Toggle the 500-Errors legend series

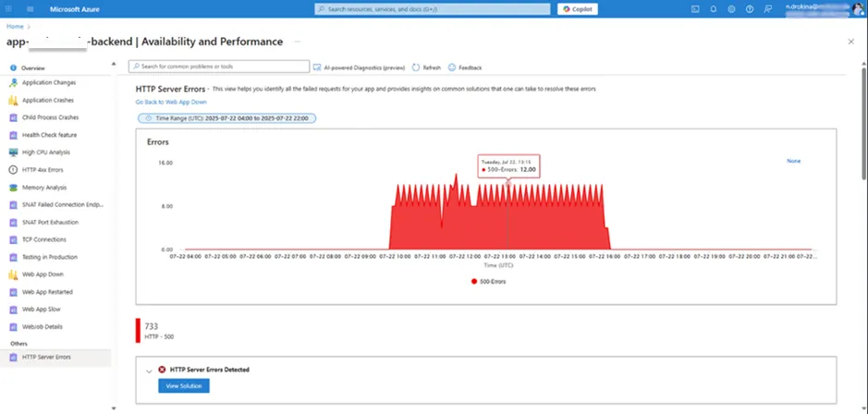(486, 281)
